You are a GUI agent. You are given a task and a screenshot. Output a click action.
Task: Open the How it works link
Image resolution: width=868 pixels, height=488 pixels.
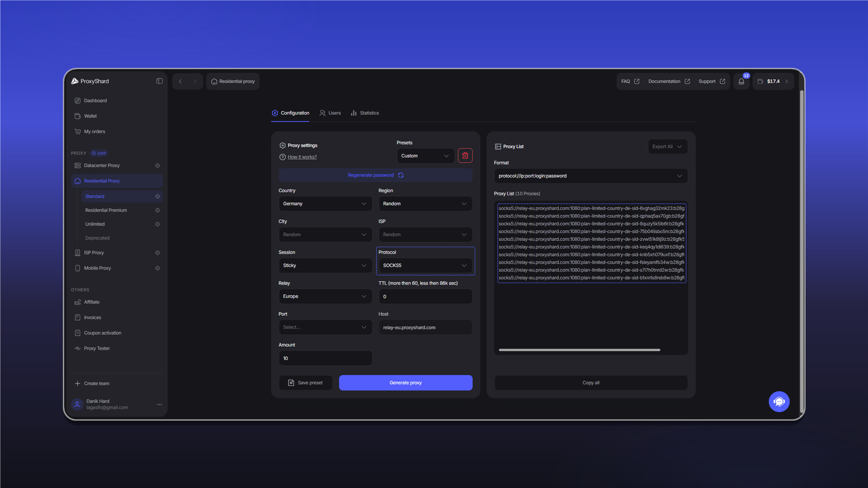302,157
